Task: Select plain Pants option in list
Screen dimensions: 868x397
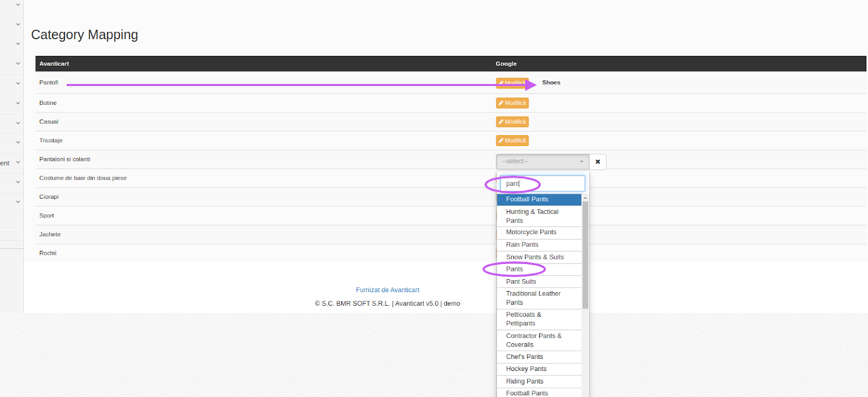Action: [539, 269]
